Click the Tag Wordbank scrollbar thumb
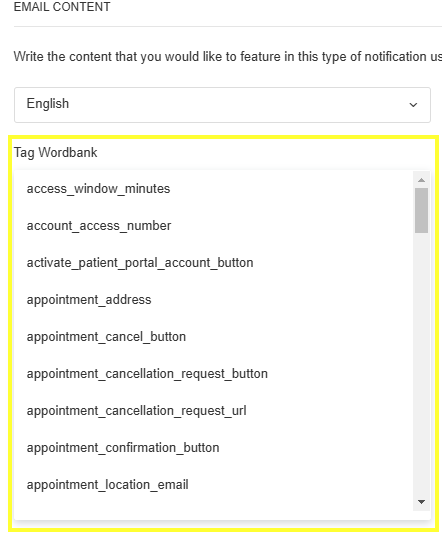 (x=421, y=210)
